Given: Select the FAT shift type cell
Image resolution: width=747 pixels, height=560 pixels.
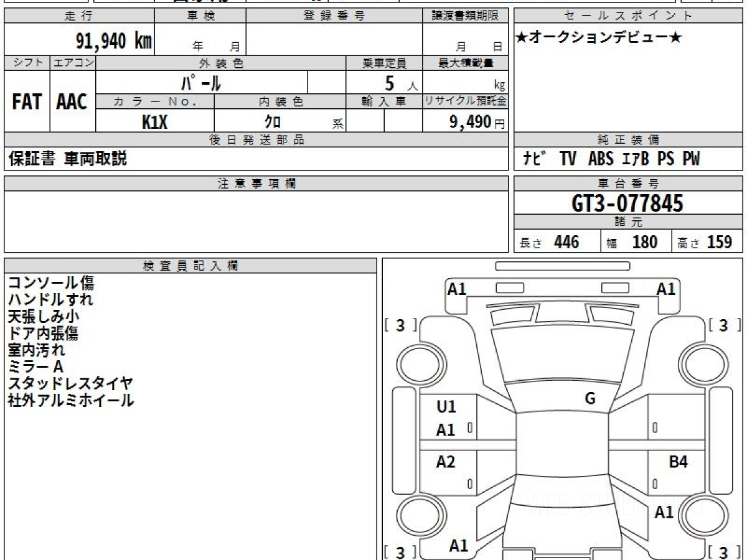Looking at the screenshot, I should (27, 102).
